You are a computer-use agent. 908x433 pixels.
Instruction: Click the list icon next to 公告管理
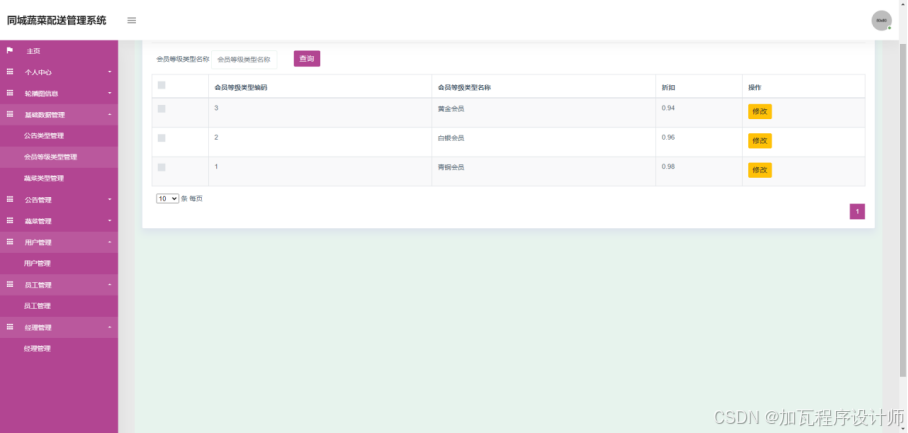tap(10, 199)
